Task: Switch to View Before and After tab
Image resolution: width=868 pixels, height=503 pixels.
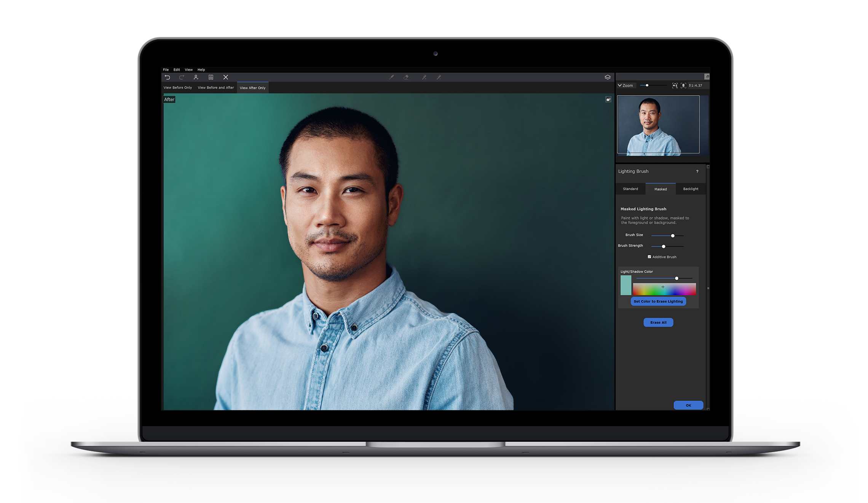Action: [216, 88]
